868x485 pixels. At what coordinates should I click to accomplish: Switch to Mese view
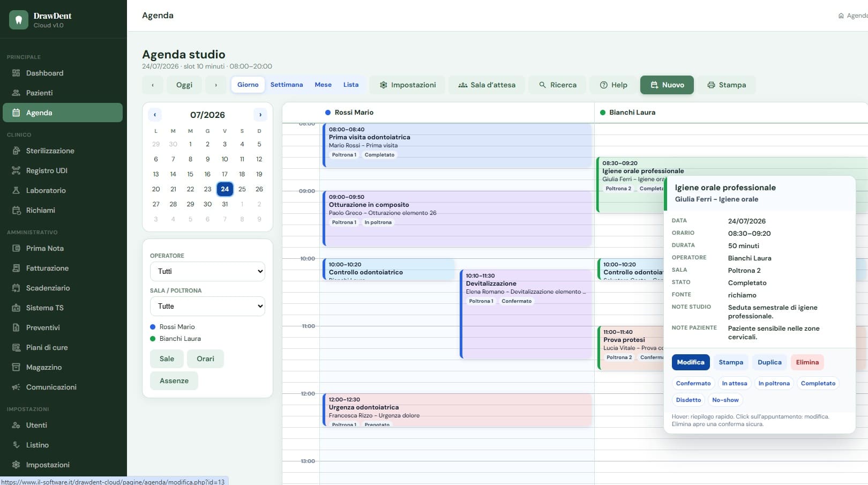tap(323, 85)
